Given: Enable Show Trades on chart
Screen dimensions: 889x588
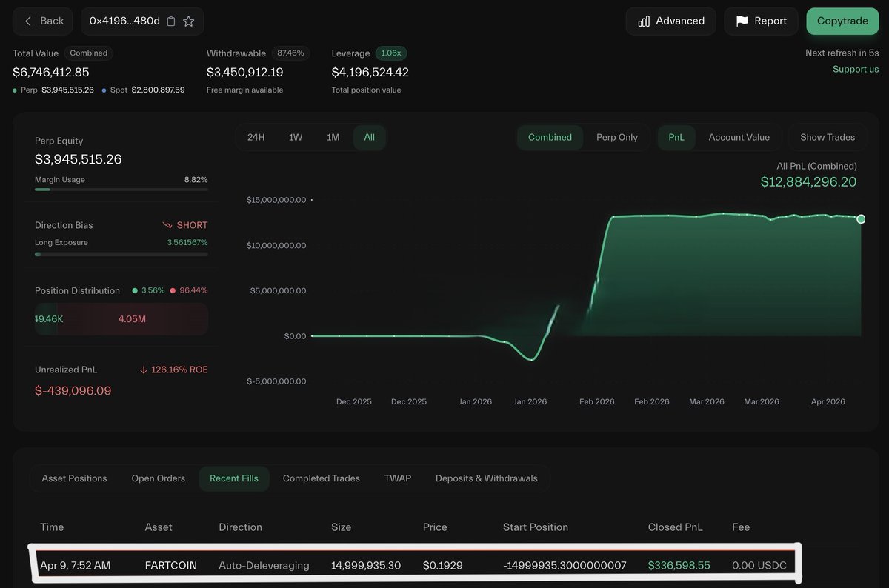Looking at the screenshot, I should [827, 137].
